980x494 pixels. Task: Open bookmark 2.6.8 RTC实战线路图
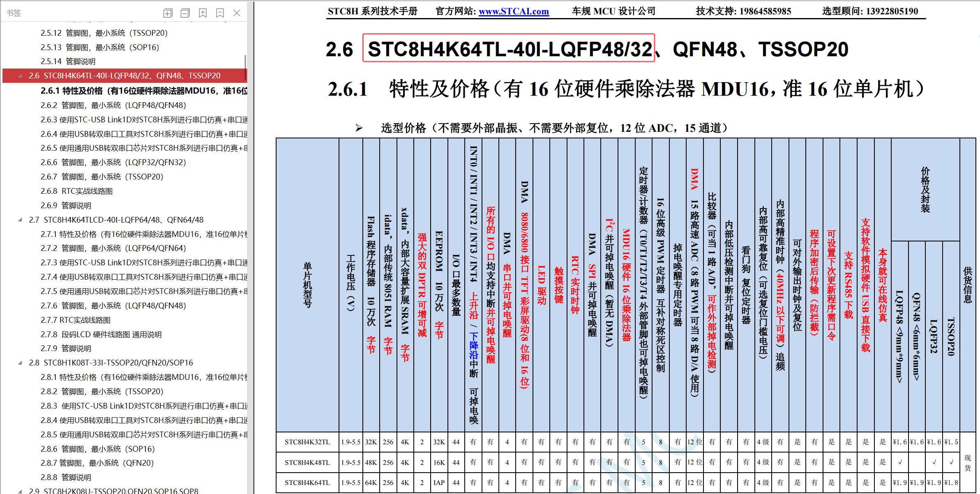tap(76, 191)
